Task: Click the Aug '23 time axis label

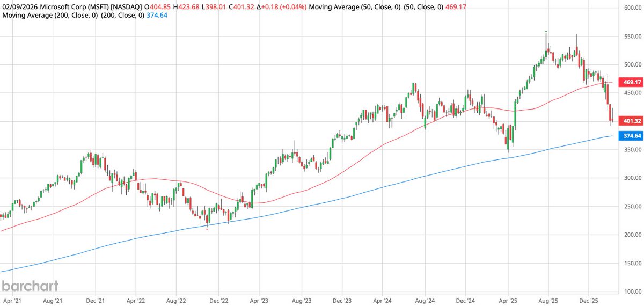Action: point(302,301)
